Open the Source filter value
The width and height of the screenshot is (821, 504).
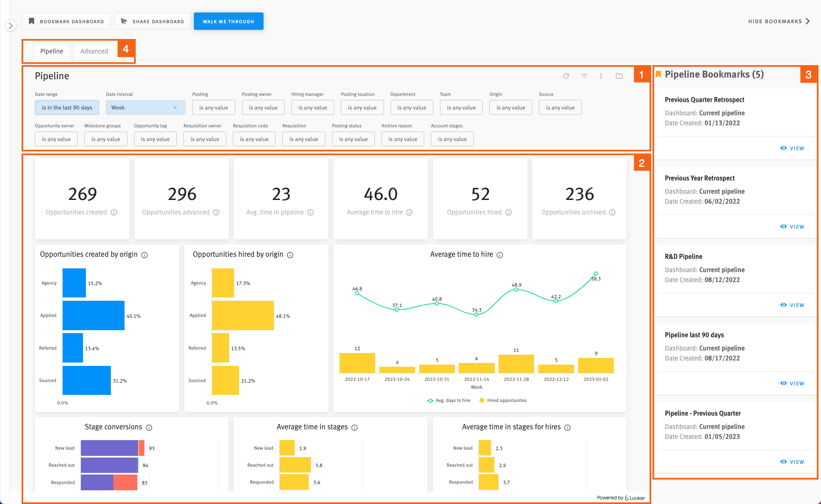pyautogui.click(x=560, y=107)
